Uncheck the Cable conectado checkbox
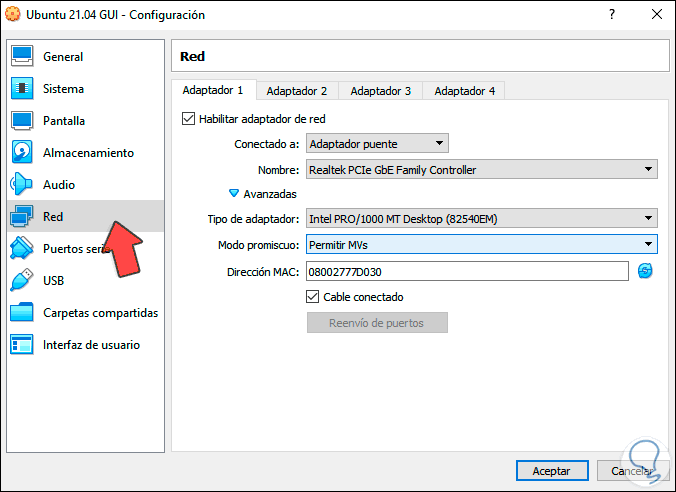 click(x=312, y=297)
